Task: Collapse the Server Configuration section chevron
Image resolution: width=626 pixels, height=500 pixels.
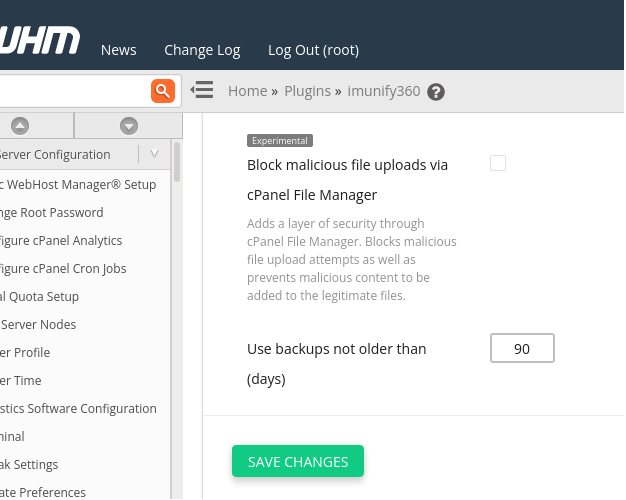Action: [154, 154]
